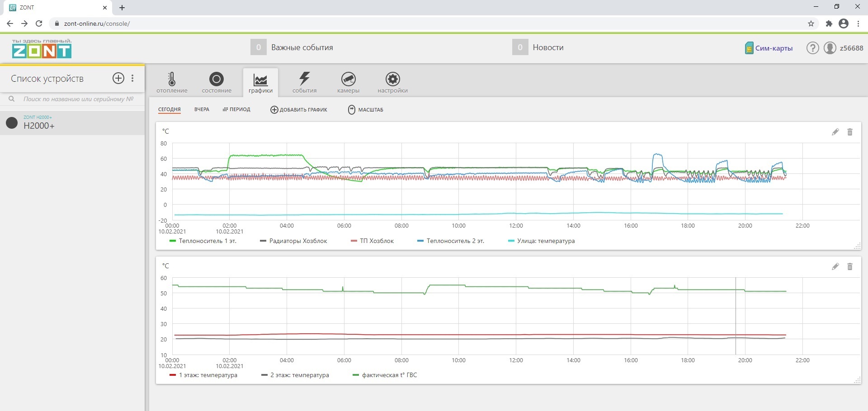The width and height of the screenshot is (868, 411).
Task: Toggle Теплоноситель 1 эт. series legend
Action: click(203, 241)
